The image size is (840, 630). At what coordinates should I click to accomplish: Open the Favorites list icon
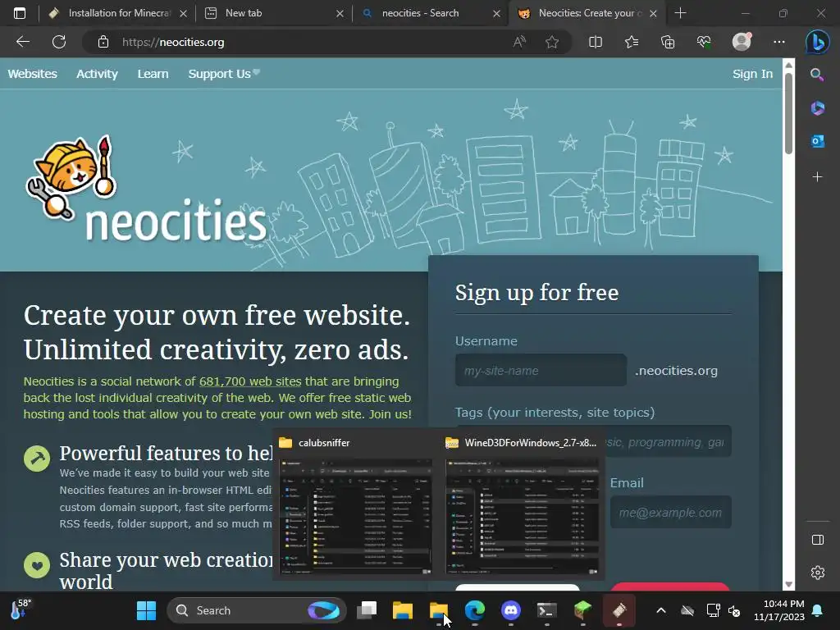[632, 42]
